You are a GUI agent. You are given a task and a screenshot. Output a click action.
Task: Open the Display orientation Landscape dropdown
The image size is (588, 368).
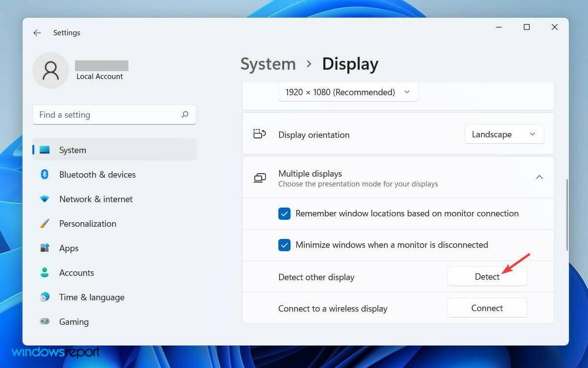(504, 134)
